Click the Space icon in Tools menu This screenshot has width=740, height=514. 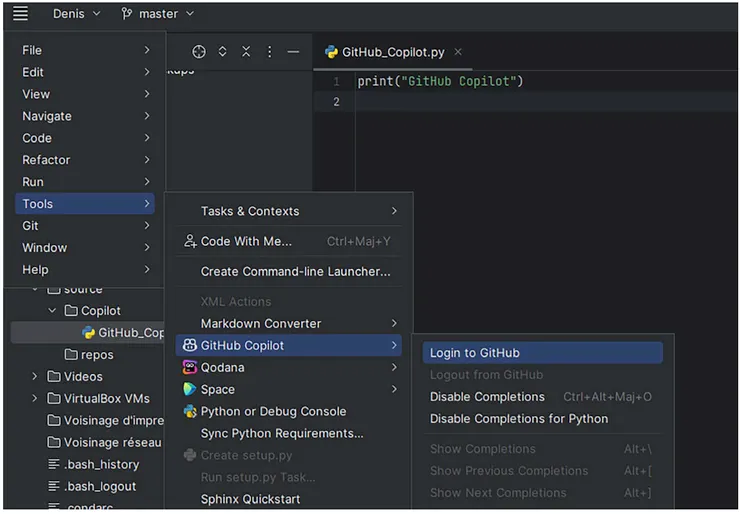click(190, 389)
